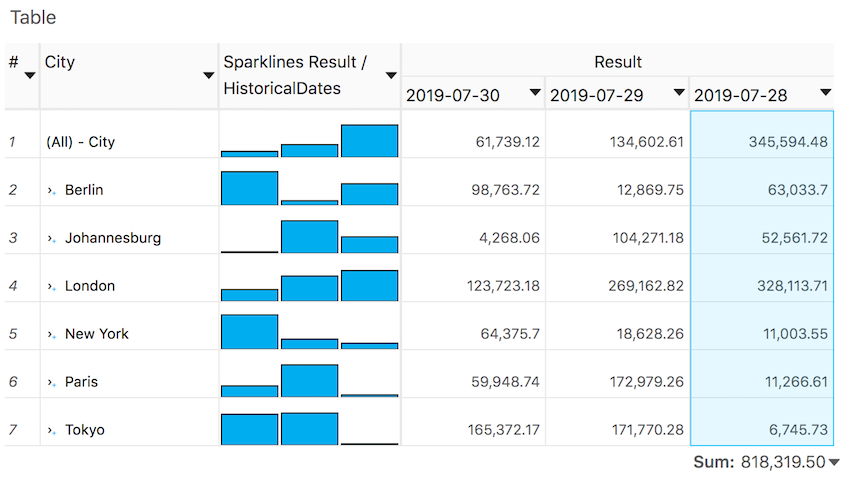Click the London sparkline chart
Viewport: 851px width, 481px height.
(x=309, y=285)
